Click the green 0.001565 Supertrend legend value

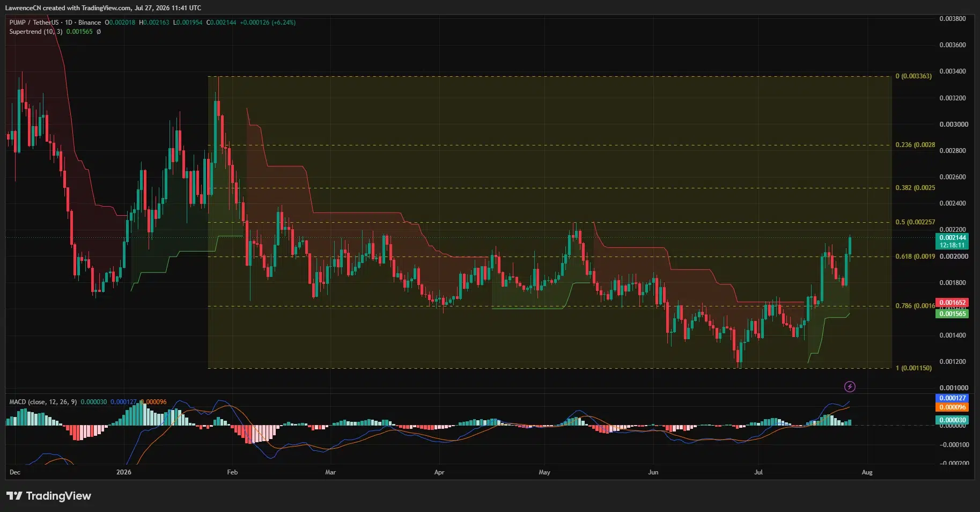[x=79, y=32]
